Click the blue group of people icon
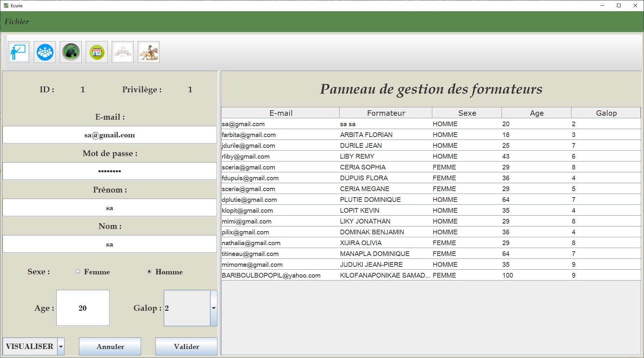Screen dimensions: 644x358 45,52
